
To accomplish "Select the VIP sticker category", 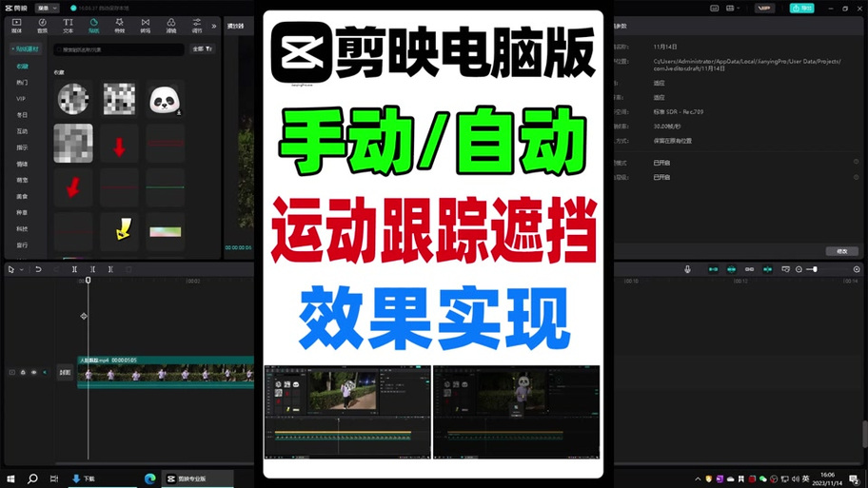I will 21,99.
